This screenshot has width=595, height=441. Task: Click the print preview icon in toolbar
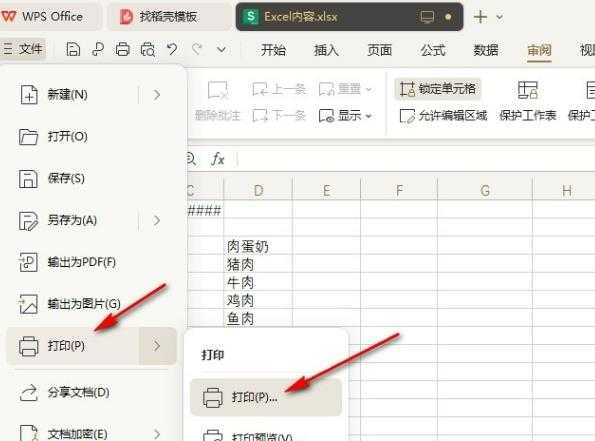tap(148, 49)
